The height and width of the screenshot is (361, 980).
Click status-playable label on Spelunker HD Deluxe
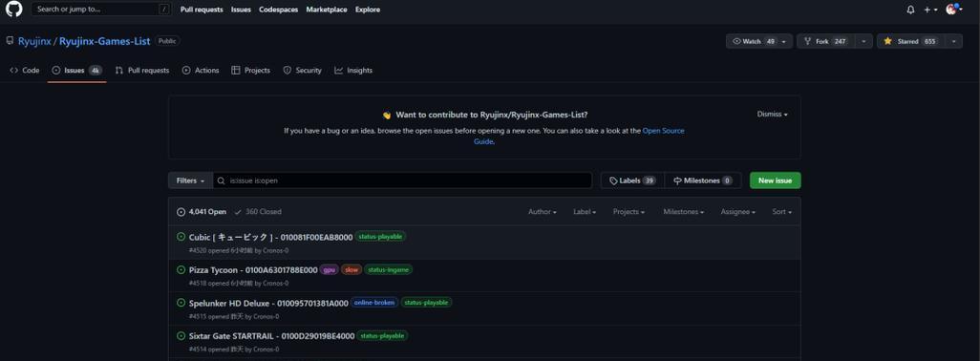click(426, 303)
